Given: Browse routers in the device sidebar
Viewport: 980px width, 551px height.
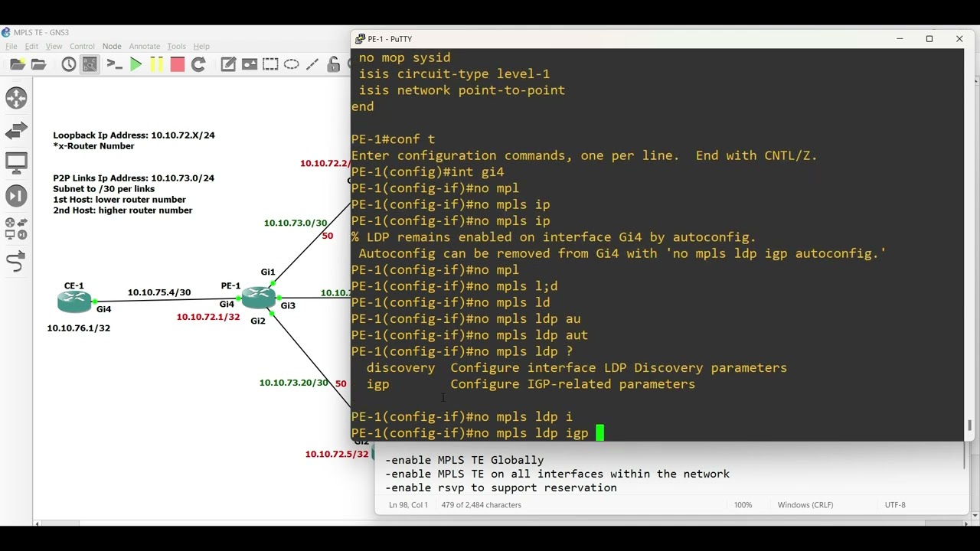Looking at the screenshot, I should [16, 98].
